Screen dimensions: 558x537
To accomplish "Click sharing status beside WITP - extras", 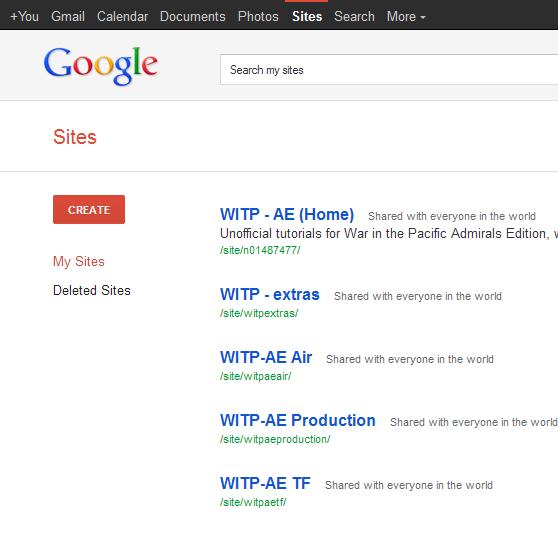I will [418, 296].
